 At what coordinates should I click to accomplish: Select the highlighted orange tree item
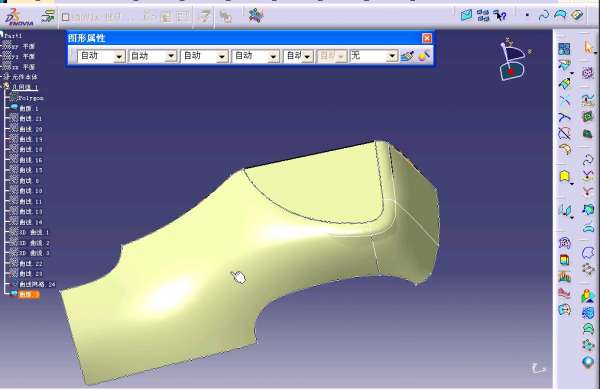[29, 295]
